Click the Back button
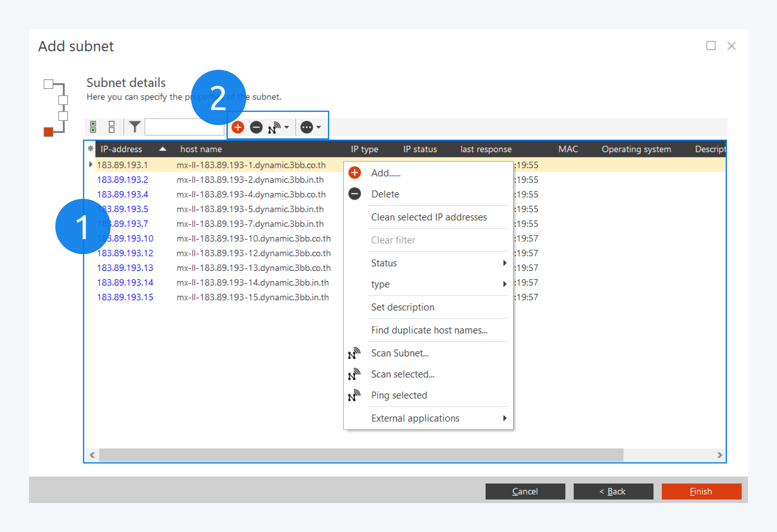 pyautogui.click(x=613, y=491)
